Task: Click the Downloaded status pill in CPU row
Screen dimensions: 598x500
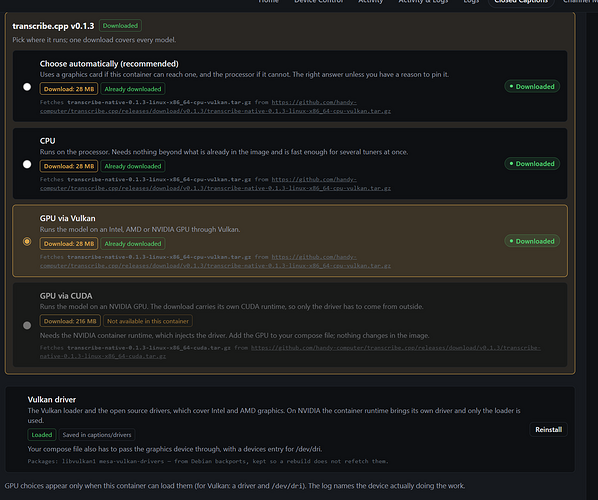Action: pos(532,164)
